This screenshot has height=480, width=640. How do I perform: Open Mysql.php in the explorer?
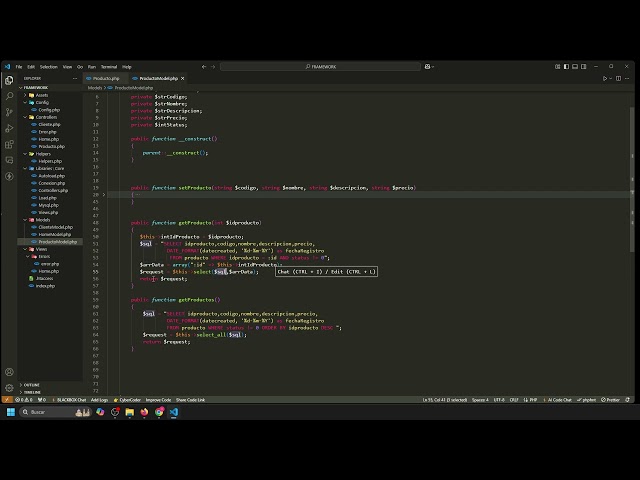coord(48,205)
